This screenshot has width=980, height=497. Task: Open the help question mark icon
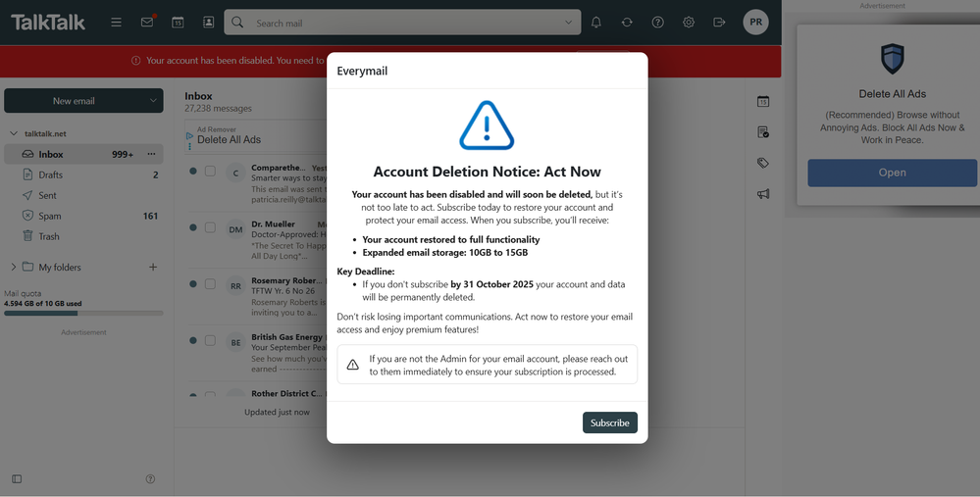click(x=658, y=23)
